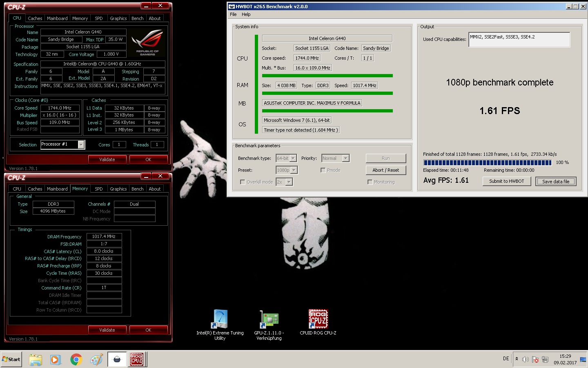Click the Core Speed 1744.0 MHz field
The height and width of the screenshot is (368, 588).
point(60,108)
